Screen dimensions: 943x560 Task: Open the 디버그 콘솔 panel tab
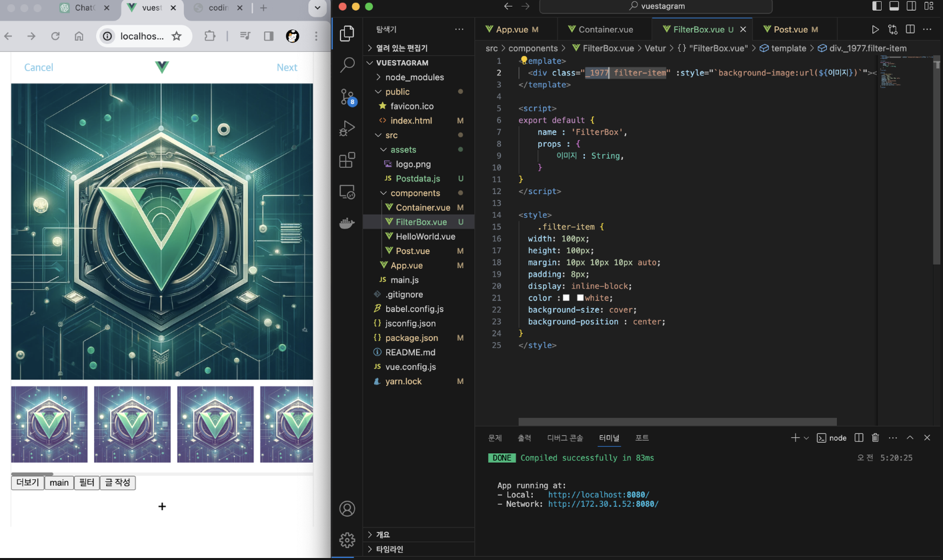click(x=565, y=438)
